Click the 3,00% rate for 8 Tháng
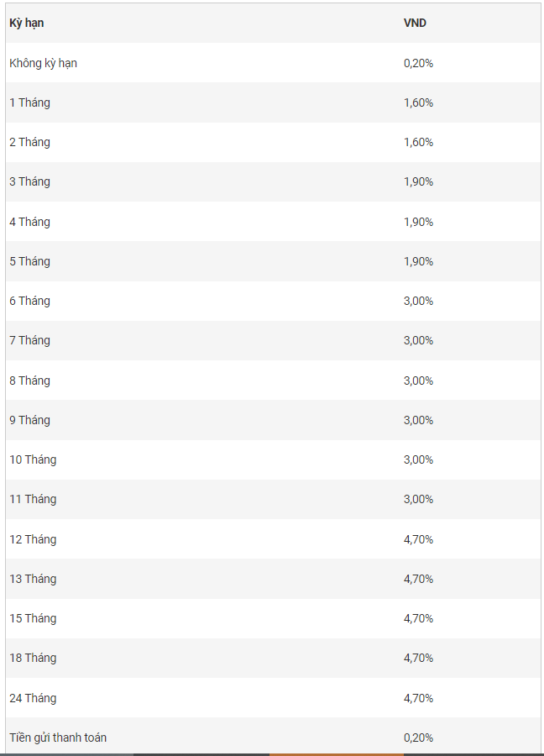 (418, 381)
